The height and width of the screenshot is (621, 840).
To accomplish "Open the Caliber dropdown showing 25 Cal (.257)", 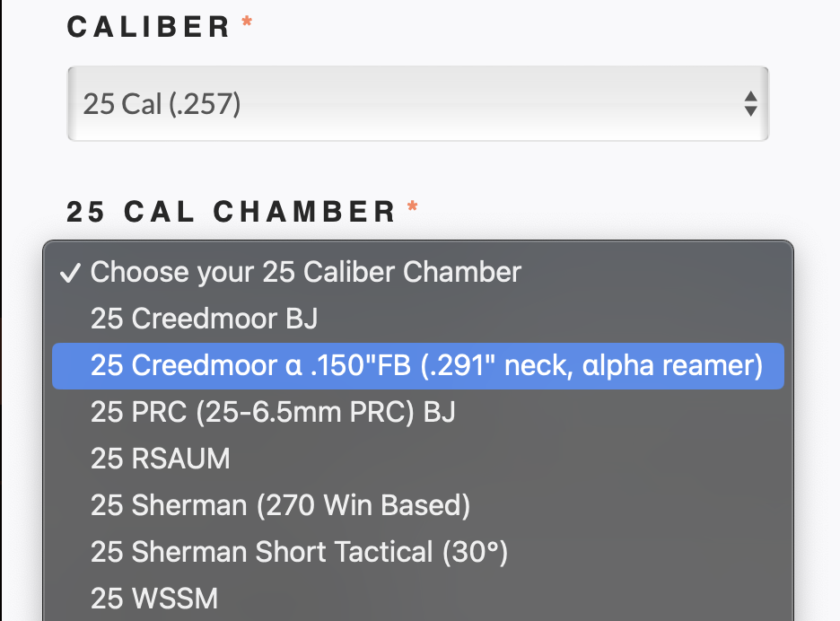I will 417,104.
